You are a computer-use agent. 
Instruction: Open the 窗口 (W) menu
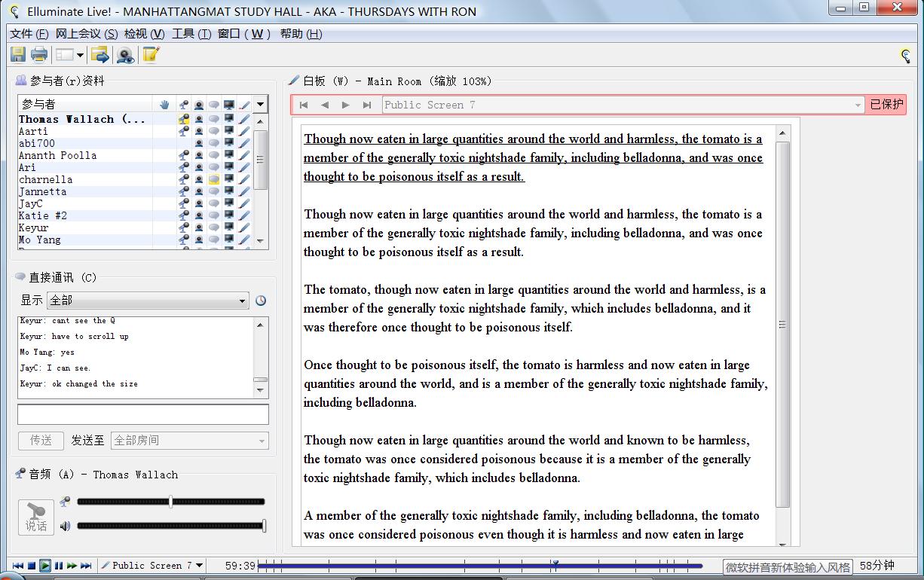pyautogui.click(x=245, y=34)
